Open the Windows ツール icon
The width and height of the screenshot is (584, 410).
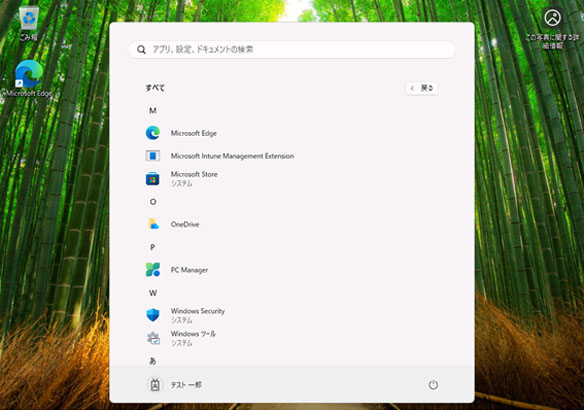point(153,338)
